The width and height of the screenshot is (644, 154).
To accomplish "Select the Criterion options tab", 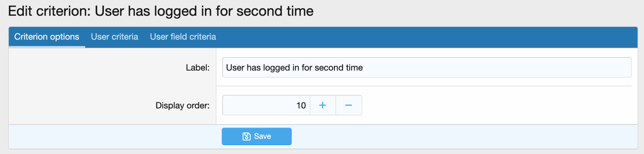I will 47,37.
